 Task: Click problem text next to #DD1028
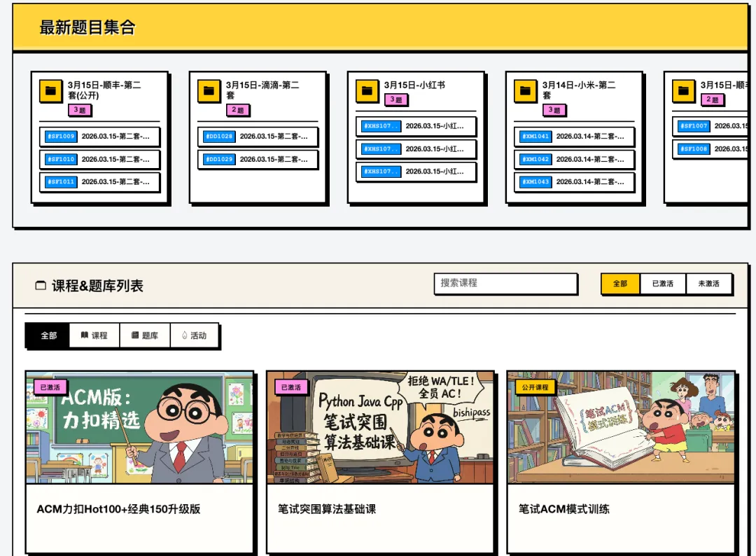[274, 137]
